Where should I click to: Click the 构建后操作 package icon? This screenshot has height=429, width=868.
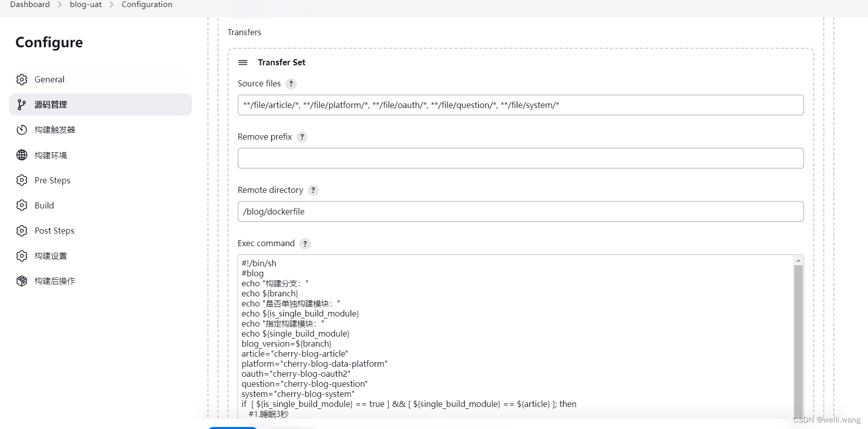coord(22,281)
